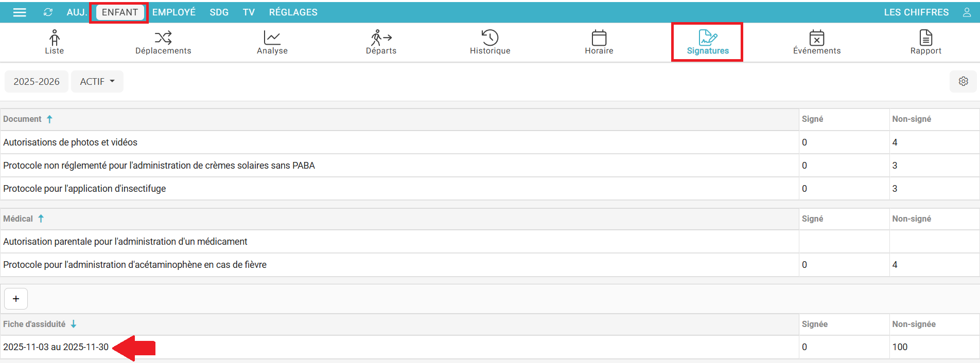980x363 pixels.
Task: Click the refresh sync icon
Action: click(48, 12)
